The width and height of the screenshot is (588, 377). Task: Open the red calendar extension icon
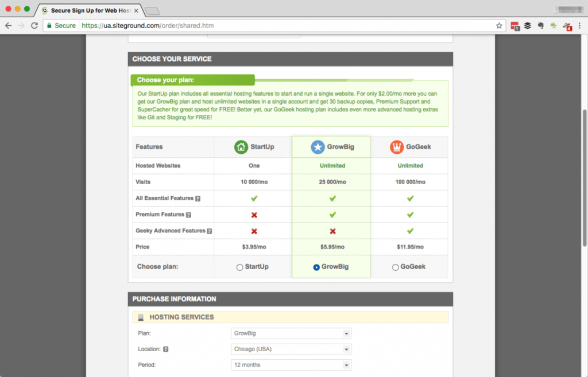[x=515, y=26]
